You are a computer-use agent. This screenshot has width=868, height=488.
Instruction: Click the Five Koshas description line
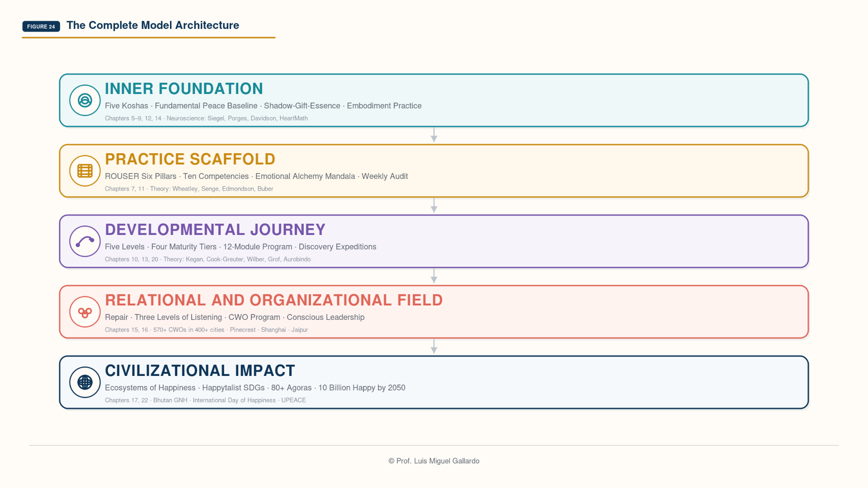pyautogui.click(x=263, y=106)
